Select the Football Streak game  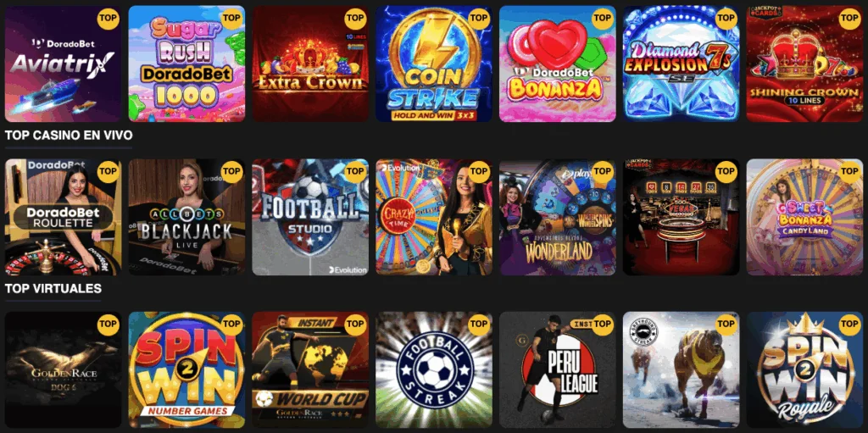pyautogui.click(x=434, y=370)
